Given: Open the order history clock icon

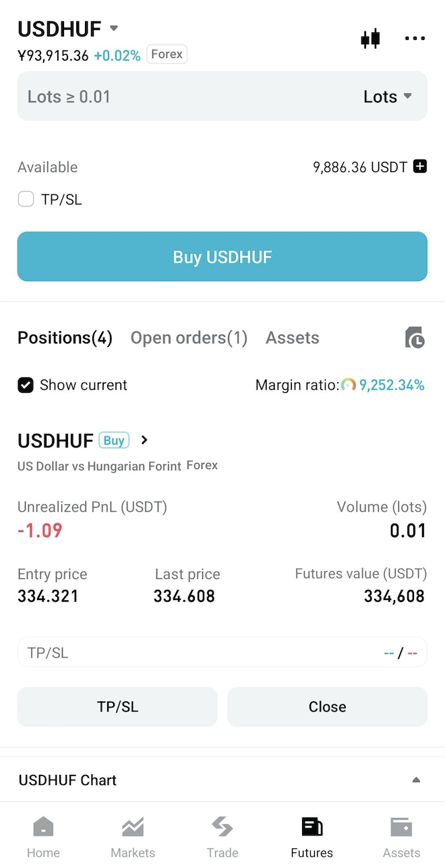Looking at the screenshot, I should (415, 337).
